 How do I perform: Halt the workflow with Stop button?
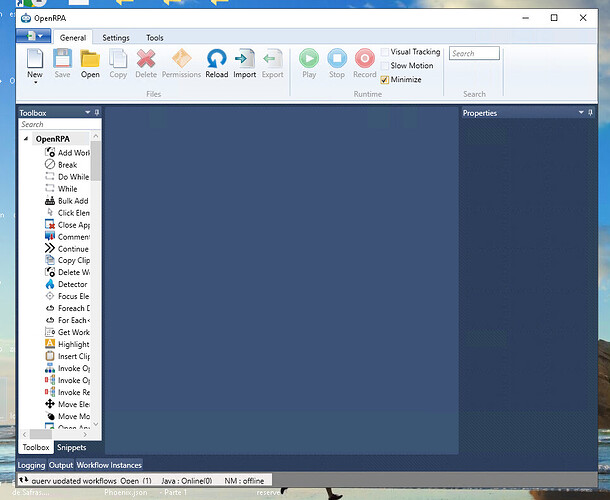[337, 63]
